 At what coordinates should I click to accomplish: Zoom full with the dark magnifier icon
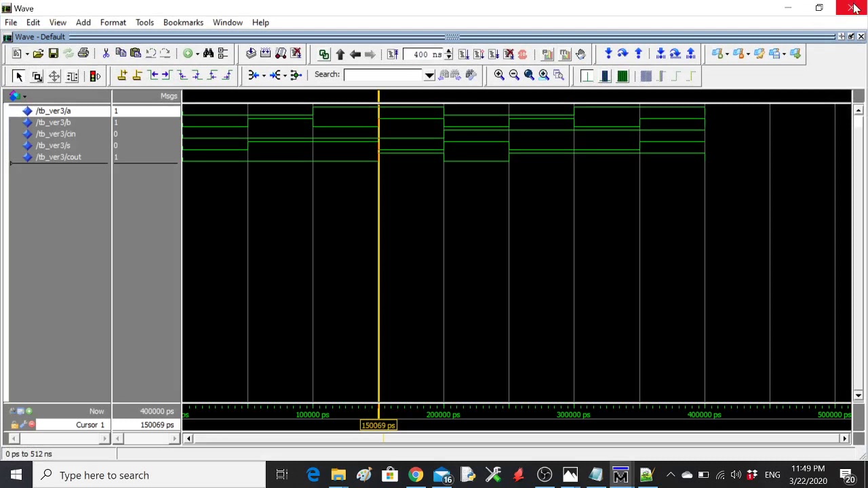(529, 75)
